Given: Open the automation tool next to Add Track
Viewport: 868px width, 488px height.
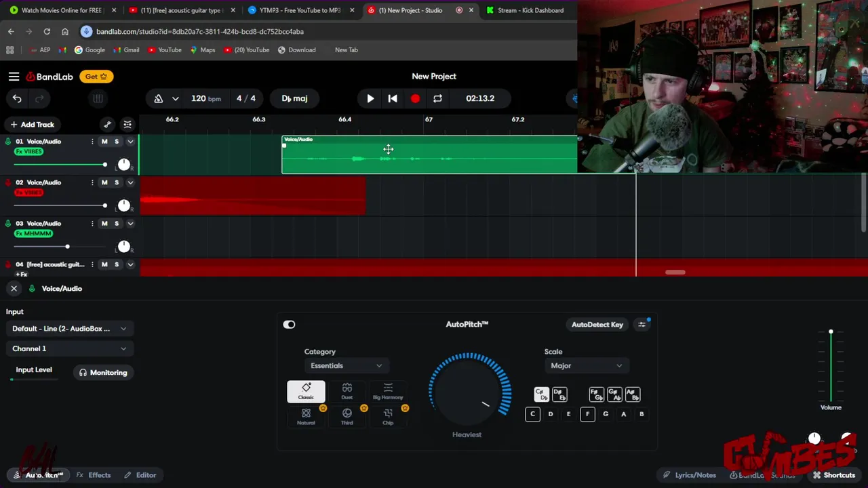Looking at the screenshot, I should pyautogui.click(x=107, y=125).
